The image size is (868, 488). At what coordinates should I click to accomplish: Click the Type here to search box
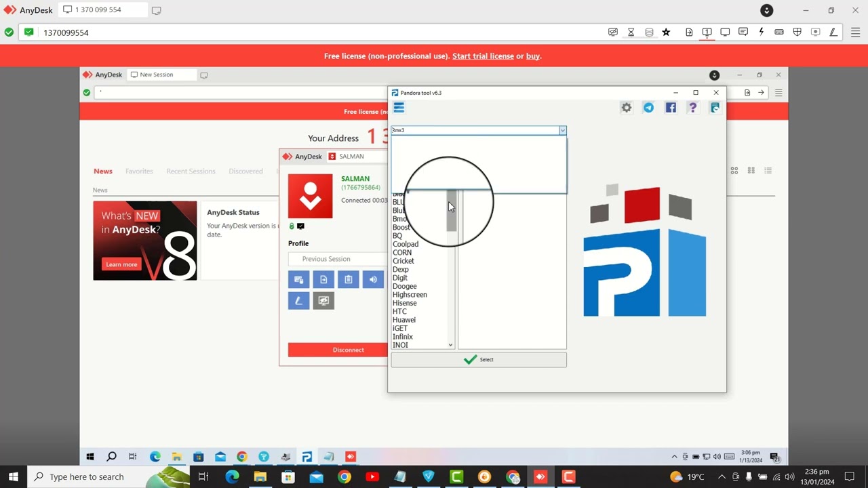tap(108, 477)
